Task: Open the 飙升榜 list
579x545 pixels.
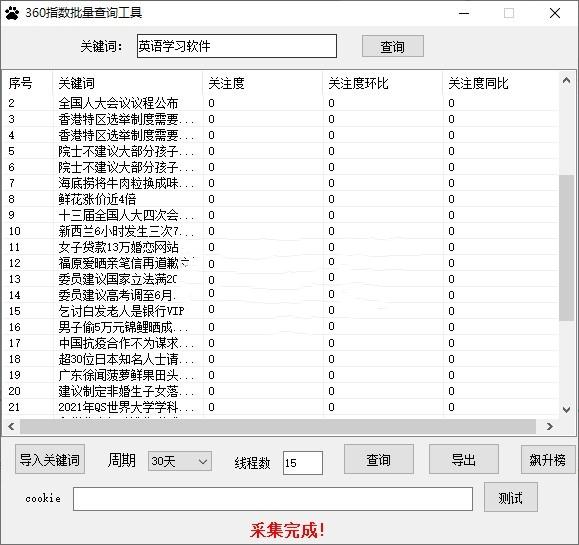Action: coord(548,460)
